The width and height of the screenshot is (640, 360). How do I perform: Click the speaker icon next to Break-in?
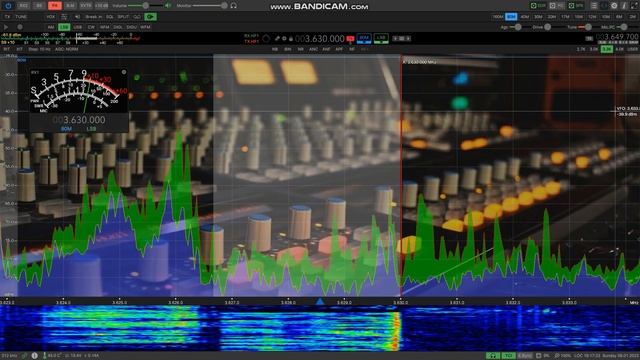(x=78, y=17)
